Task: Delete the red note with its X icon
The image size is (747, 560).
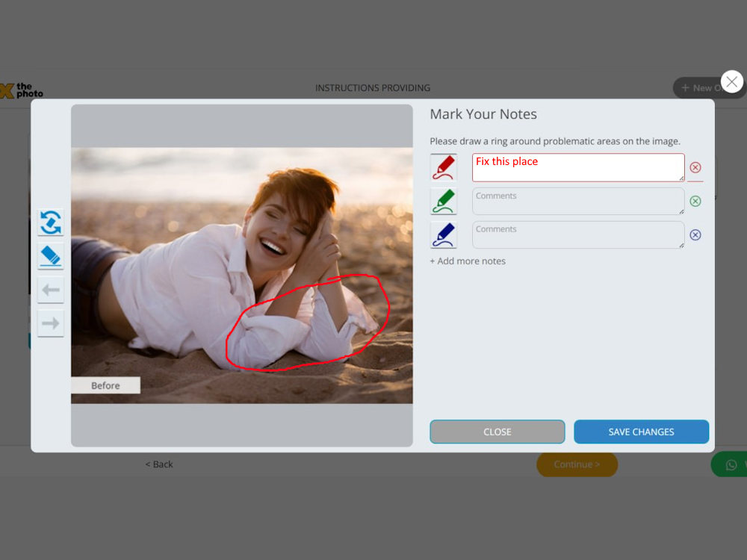Action: tap(695, 167)
